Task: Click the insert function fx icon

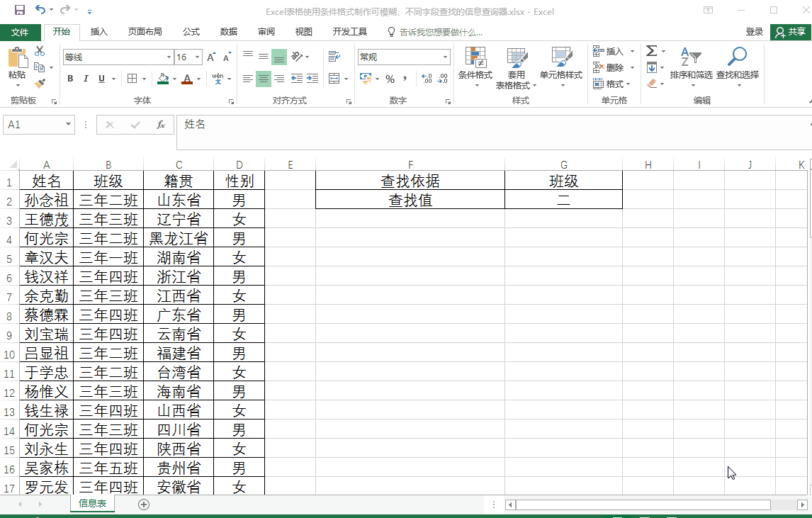Action: [x=161, y=125]
